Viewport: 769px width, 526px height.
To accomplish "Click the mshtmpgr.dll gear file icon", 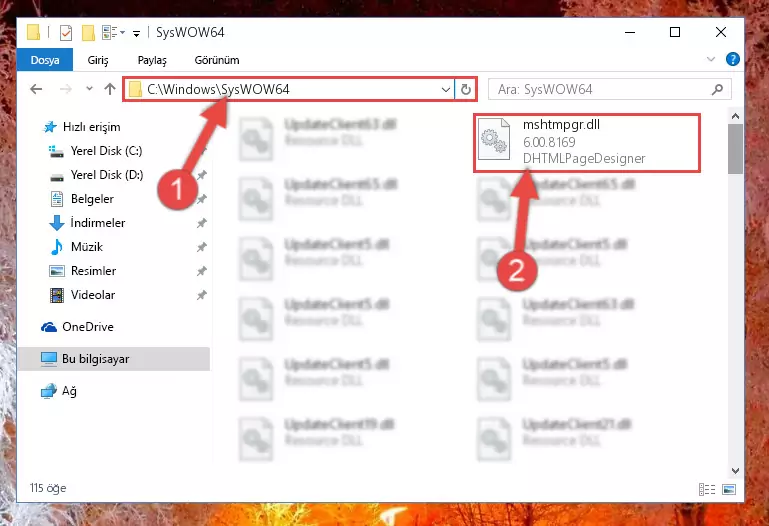I will click(494, 140).
